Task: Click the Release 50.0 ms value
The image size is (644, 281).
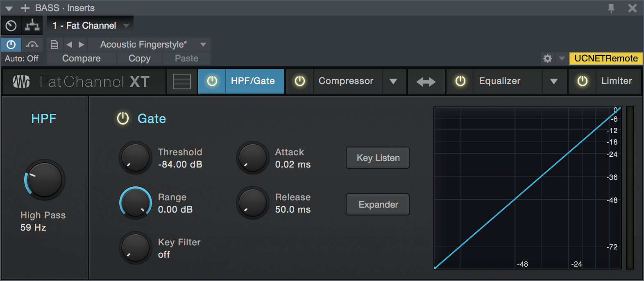Action: 293,210
